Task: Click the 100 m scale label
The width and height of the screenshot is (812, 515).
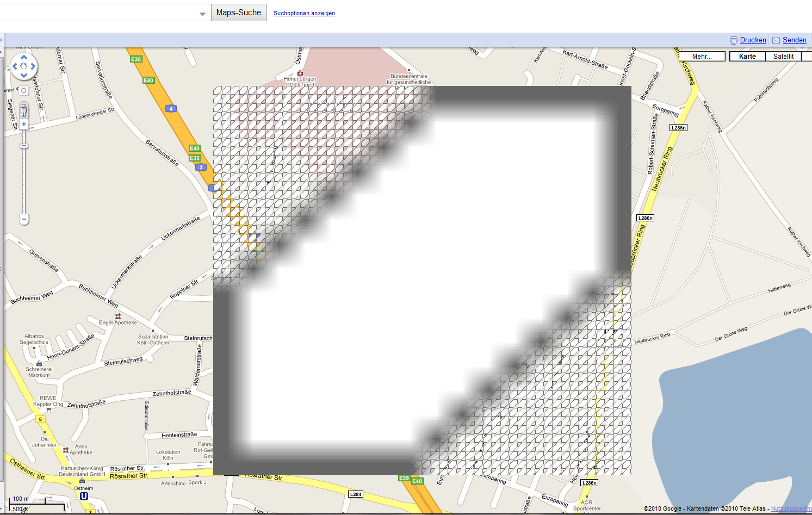Action: click(x=21, y=499)
